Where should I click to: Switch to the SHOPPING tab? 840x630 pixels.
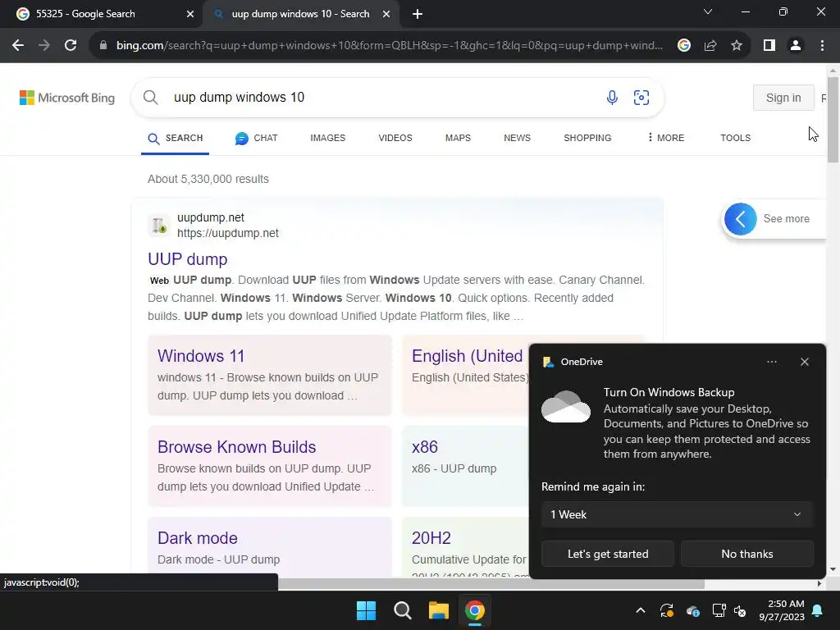point(587,138)
